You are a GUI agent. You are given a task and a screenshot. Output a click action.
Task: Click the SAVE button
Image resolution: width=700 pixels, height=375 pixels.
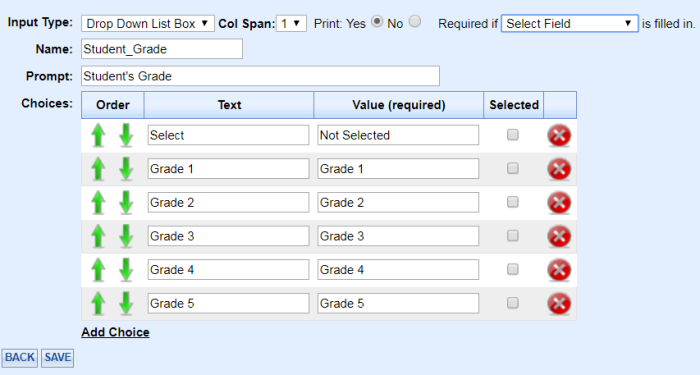point(58,358)
